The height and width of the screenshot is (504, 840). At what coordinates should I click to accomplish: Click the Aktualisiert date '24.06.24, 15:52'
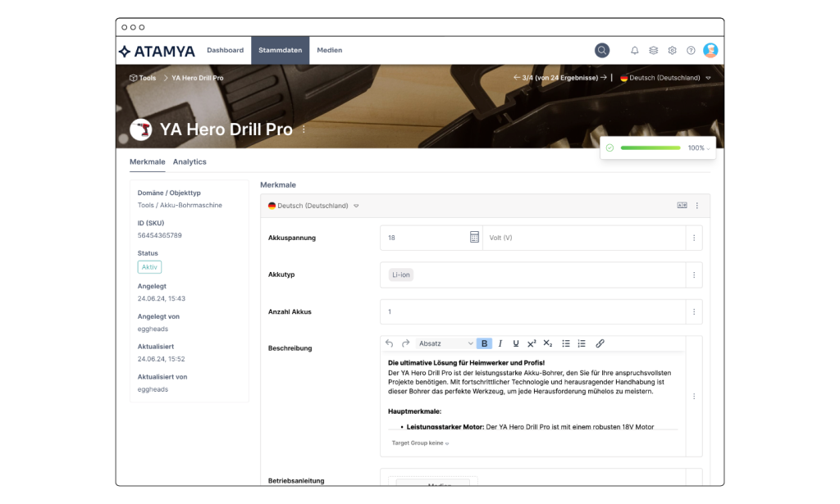point(162,359)
